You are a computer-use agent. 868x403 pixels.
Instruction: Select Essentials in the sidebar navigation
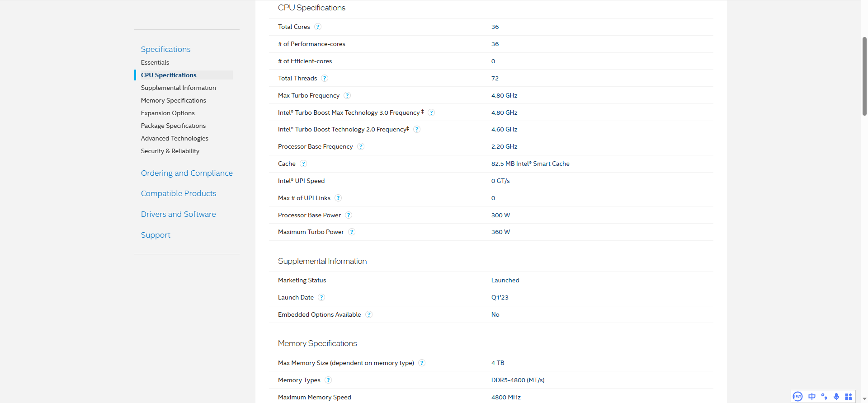pyautogui.click(x=155, y=62)
